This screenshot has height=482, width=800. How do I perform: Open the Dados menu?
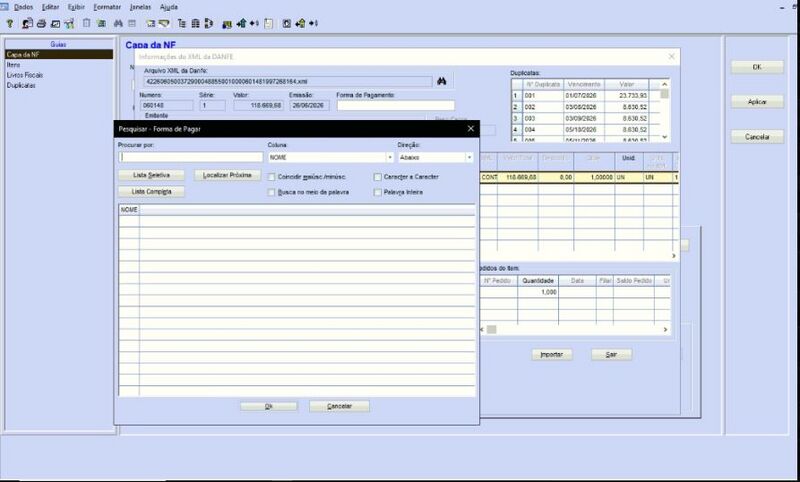(x=23, y=7)
